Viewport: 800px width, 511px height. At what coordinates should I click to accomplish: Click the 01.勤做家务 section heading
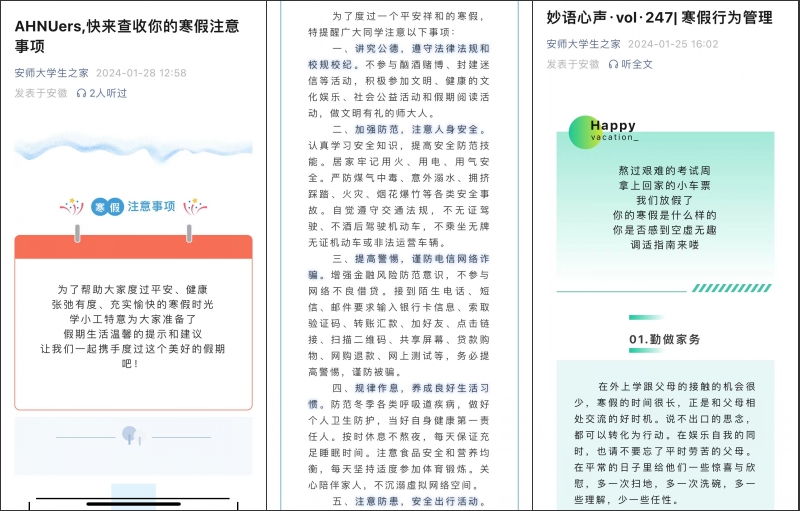point(664,340)
